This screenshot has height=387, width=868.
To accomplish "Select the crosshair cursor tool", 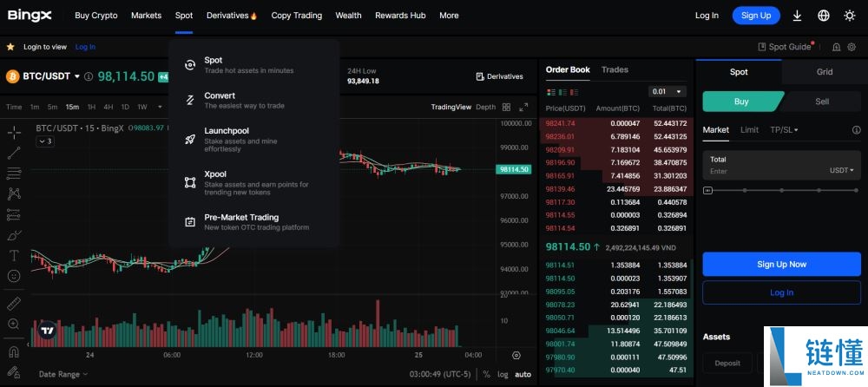I will [x=15, y=132].
